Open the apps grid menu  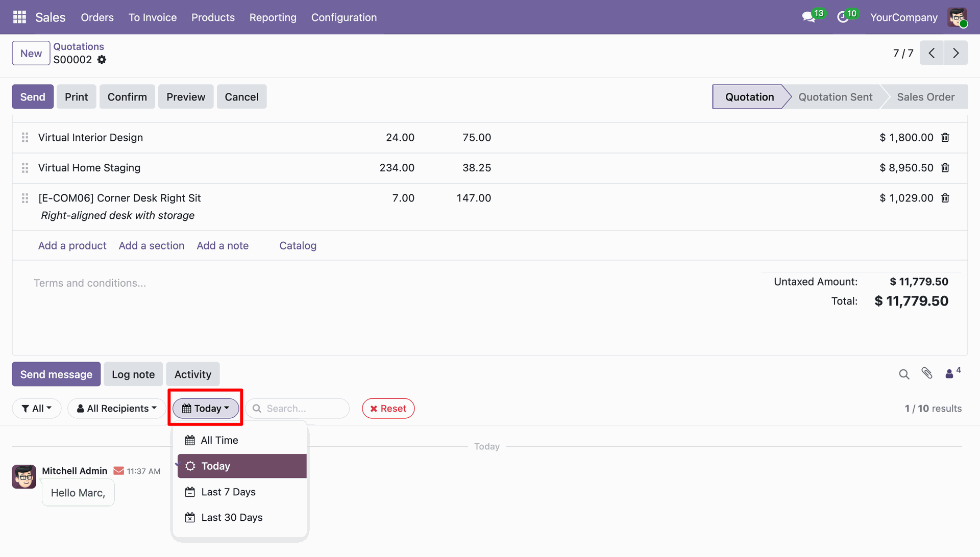pyautogui.click(x=19, y=17)
